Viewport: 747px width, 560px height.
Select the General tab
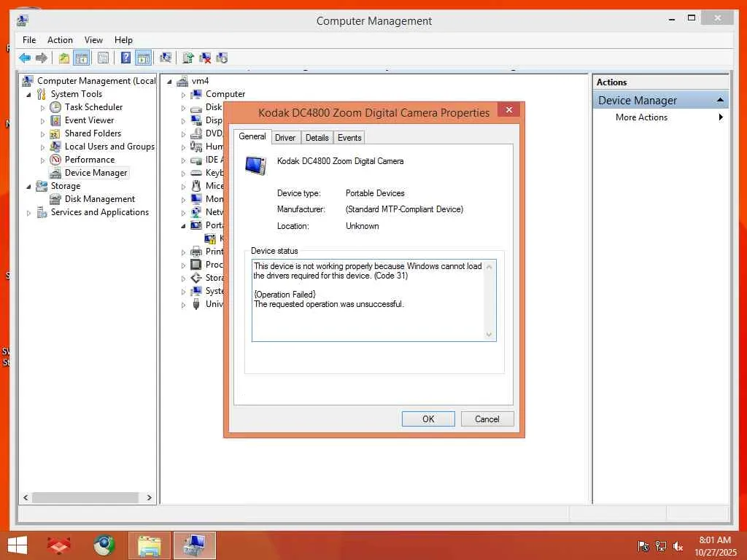(252, 136)
